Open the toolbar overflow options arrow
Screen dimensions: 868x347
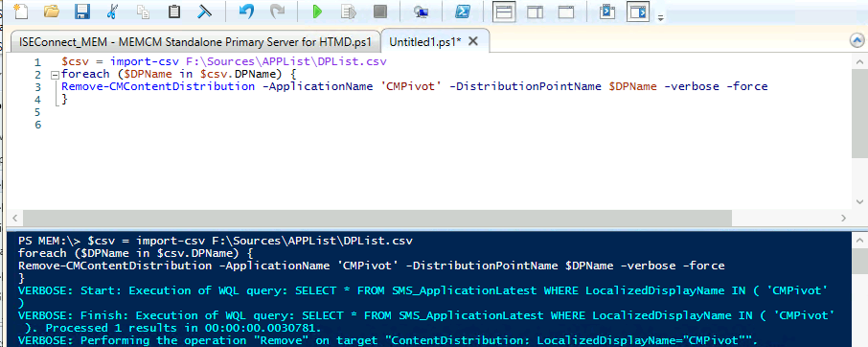click(x=660, y=17)
